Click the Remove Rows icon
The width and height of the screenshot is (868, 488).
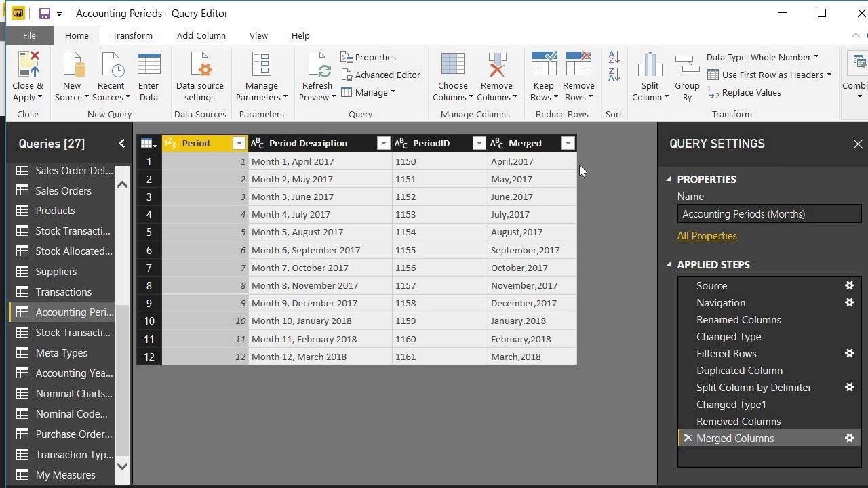[578, 65]
